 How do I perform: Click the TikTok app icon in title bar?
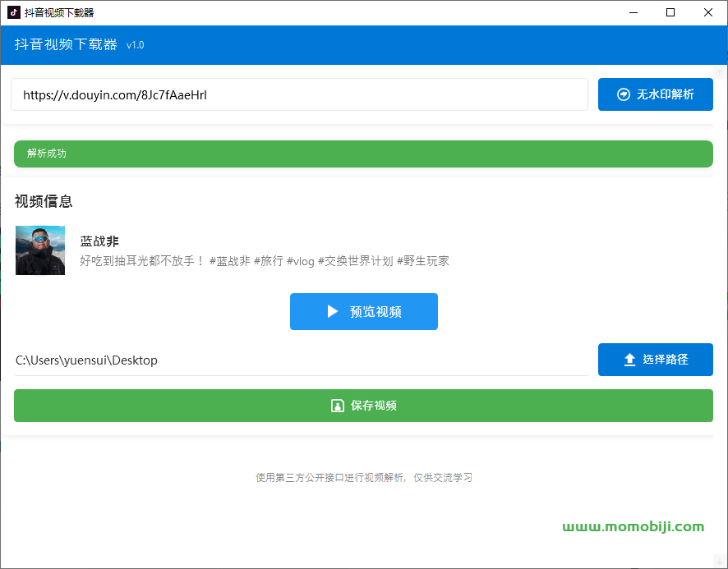tap(13, 12)
